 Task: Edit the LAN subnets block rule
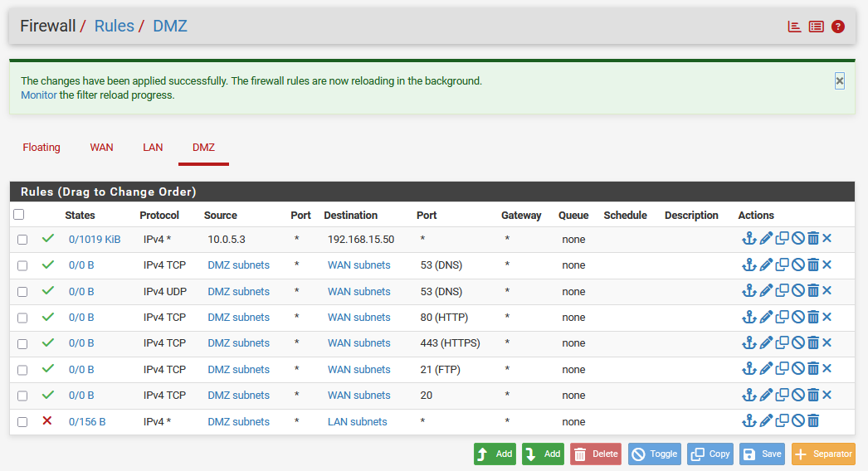point(766,421)
